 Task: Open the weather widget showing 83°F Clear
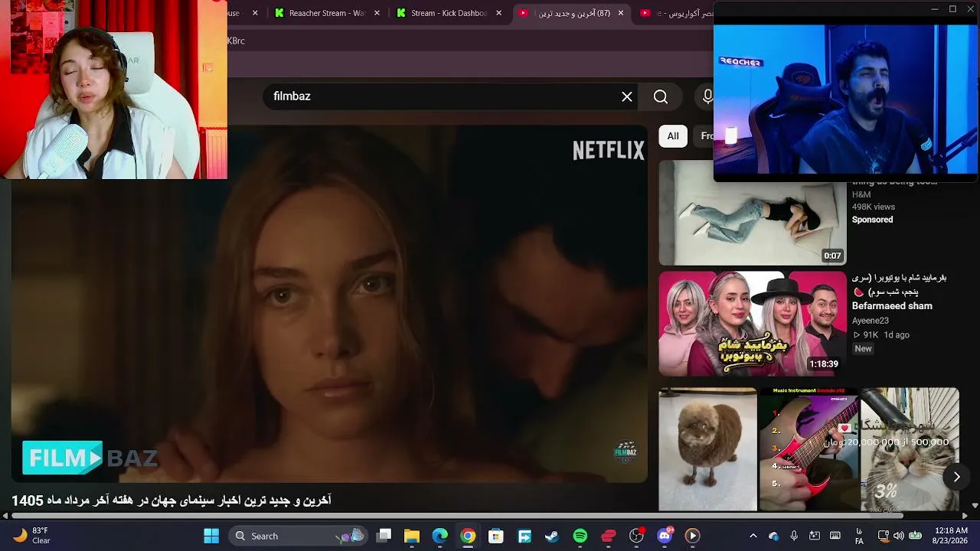pyautogui.click(x=31, y=536)
